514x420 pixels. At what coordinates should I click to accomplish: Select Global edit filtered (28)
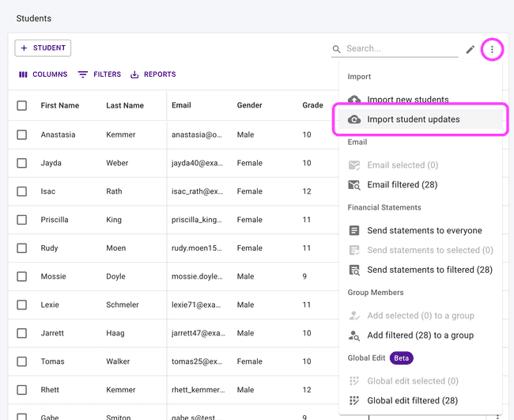click(x=412, y=401)
